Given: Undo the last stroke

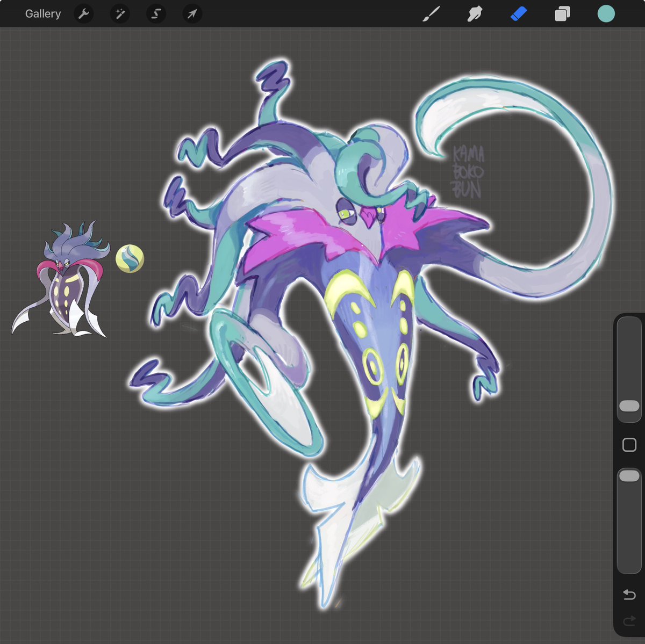Looking at the screenshot, I should [x=629, y=595].
